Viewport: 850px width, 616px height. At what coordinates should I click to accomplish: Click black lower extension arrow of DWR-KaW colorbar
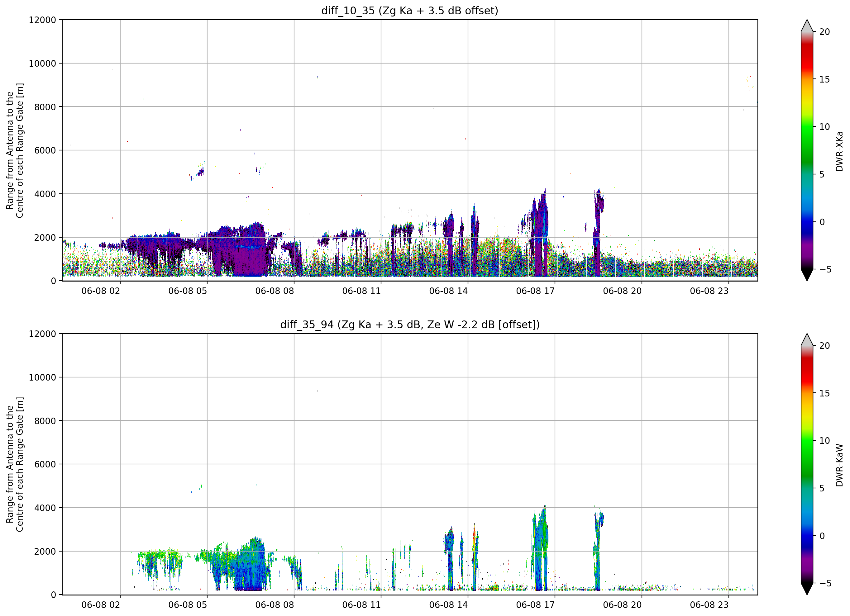tap(807, 589)
